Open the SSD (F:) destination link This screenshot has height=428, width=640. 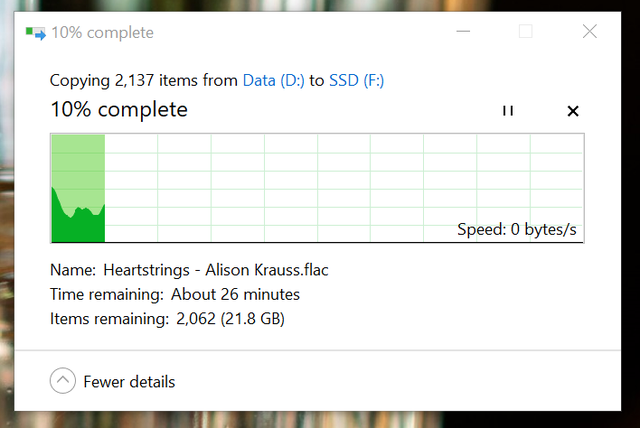356,80
